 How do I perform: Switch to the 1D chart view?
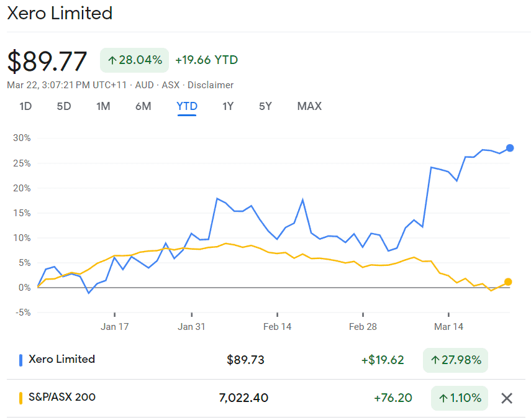click(x=25, y=106)
